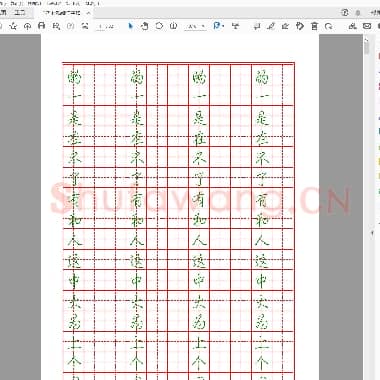
Task: Click the page-up circle icon
Action: point(70,26)
